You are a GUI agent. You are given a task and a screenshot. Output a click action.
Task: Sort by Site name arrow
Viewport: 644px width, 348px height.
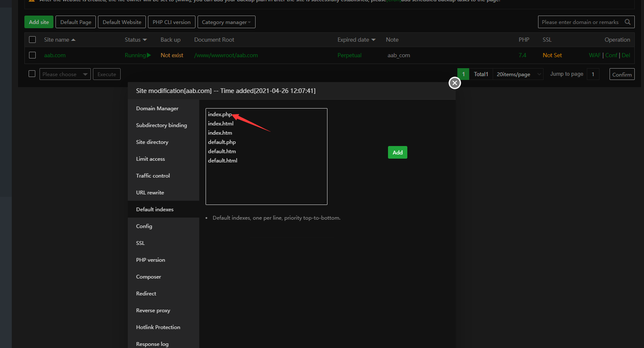[74, 40]
